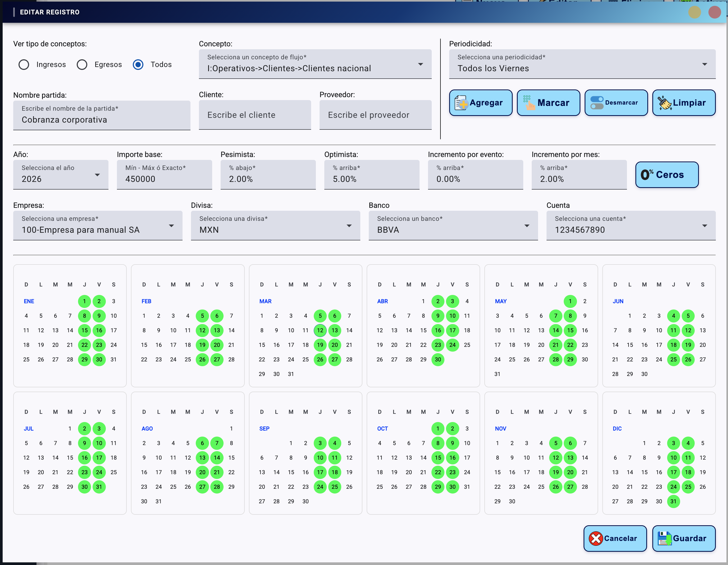Open the Divisa dropdown showing MXN
Screen dimensions: 728x565
275,226
